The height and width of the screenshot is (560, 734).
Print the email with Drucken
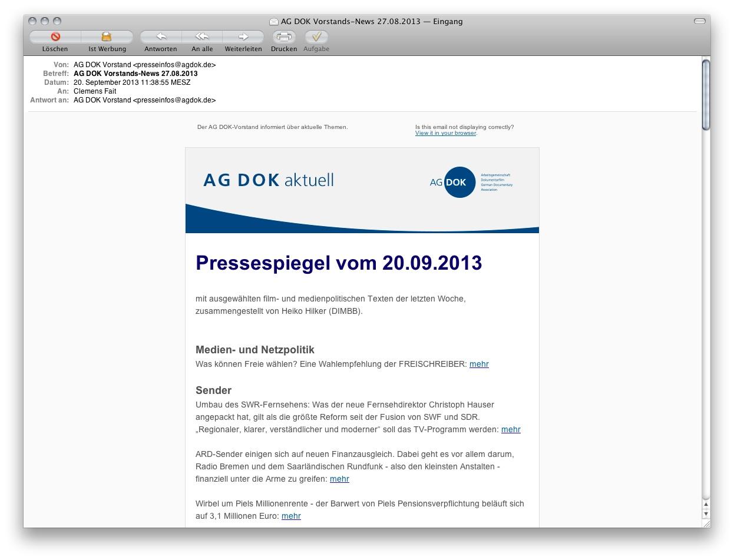[284, 37]
